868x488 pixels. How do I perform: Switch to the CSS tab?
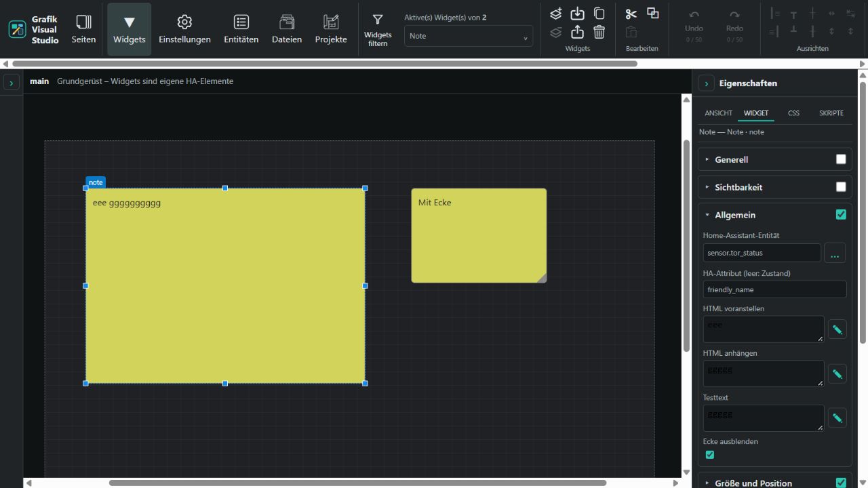pos(793,113)
